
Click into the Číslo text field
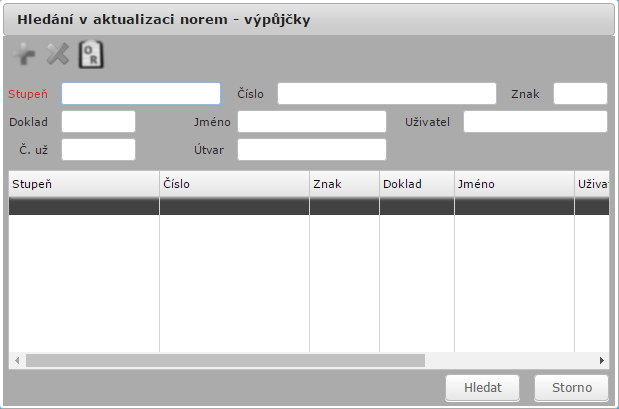[386, 94]
